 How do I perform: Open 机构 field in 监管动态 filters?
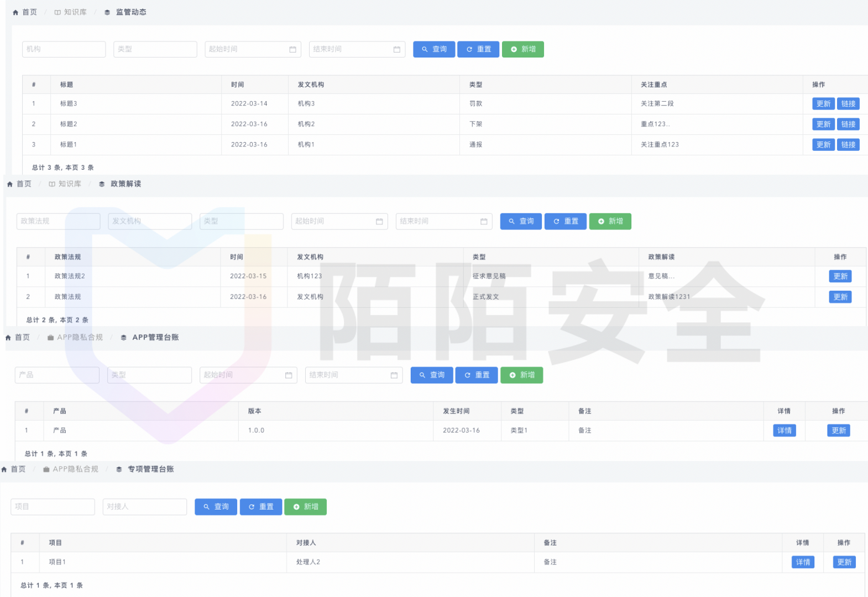click(x=64, y=49)
